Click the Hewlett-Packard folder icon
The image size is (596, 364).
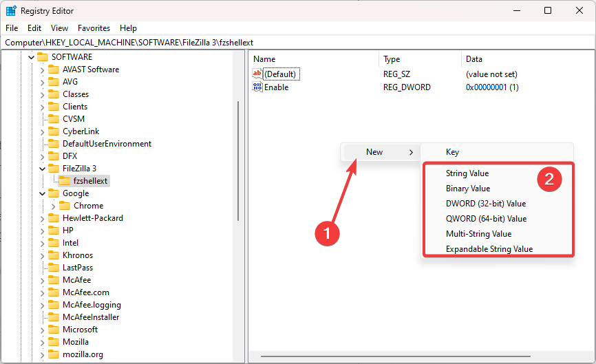[x=54, y=218]
